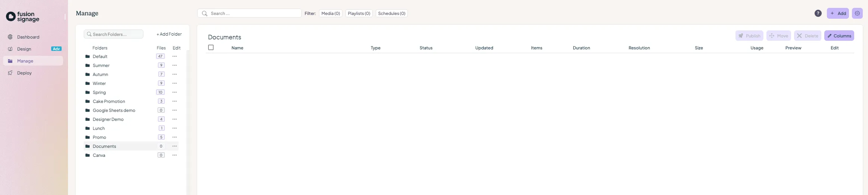The height and width of the screenshot is (195, 868).
Task: Toggle the Media (0) filter
Action: click(331, 13)
